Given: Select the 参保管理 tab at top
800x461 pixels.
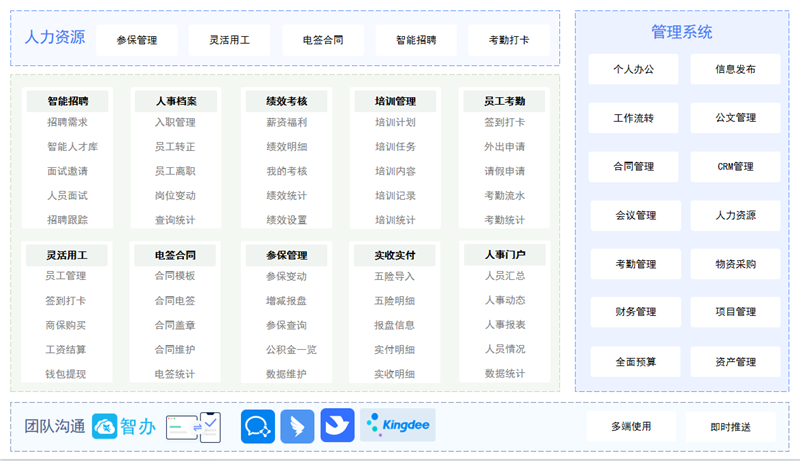Looking at the screenshot, I should 137,41.
